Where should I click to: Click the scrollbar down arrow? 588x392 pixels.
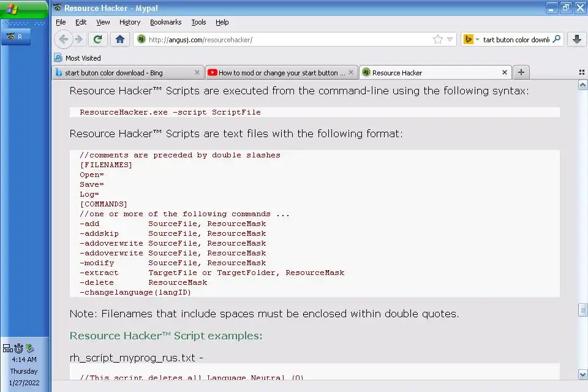[582, 374]
